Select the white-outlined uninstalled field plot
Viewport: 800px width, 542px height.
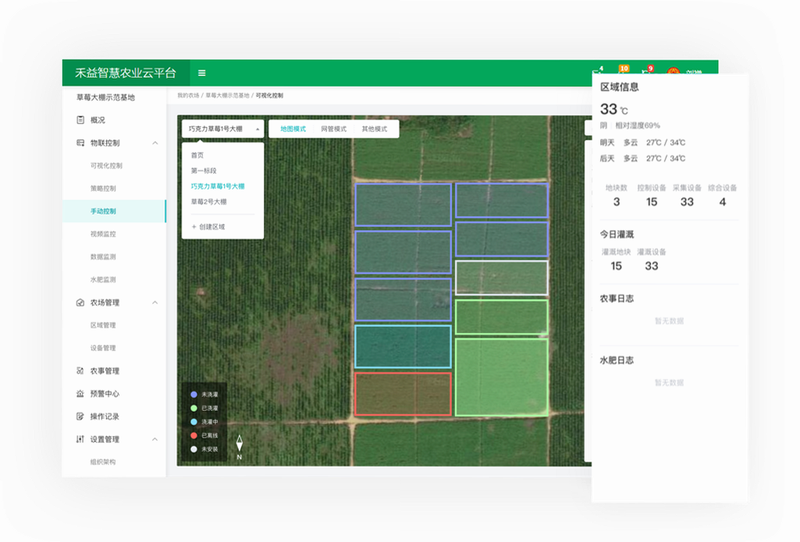click(x=502, y=278)
